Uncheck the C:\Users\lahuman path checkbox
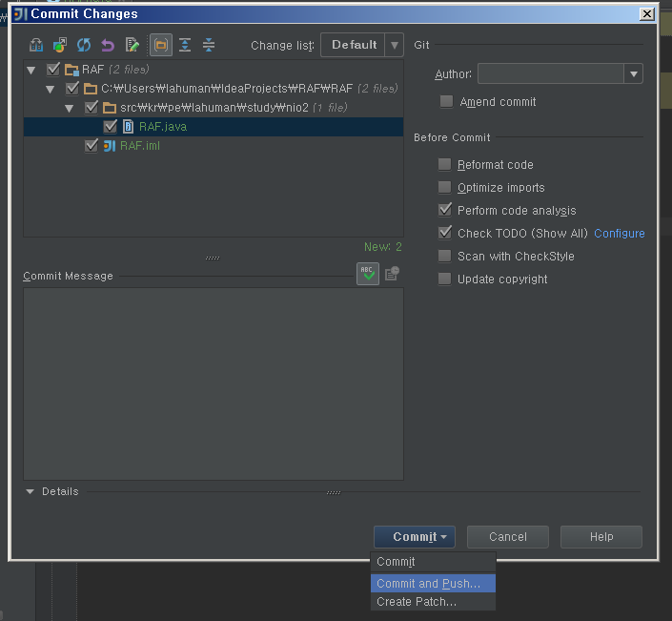This screenshot has height=621, width=672. 72,89
